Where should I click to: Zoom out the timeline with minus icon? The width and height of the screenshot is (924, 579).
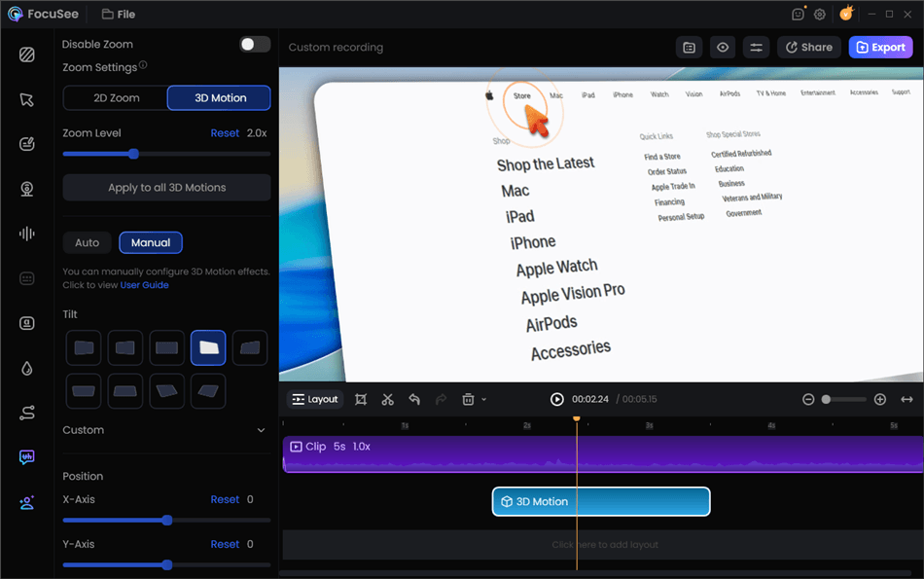click(808, 399)
